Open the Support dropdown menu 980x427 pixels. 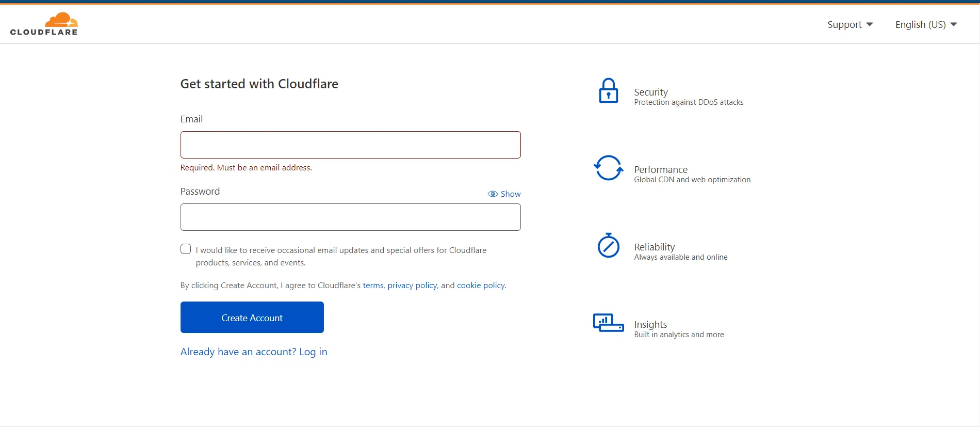pos(850,25)
